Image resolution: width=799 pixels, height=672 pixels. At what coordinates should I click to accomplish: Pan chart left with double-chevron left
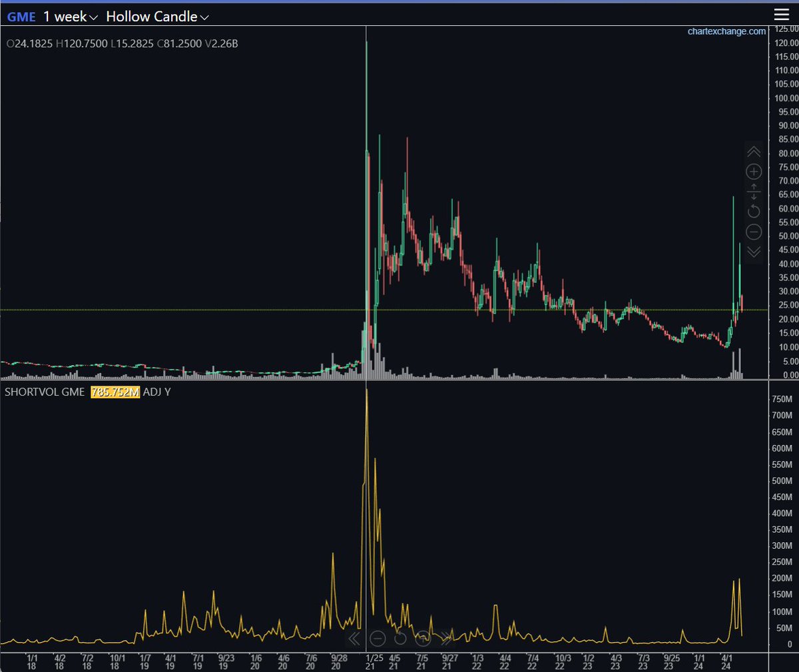coord(354,639)
